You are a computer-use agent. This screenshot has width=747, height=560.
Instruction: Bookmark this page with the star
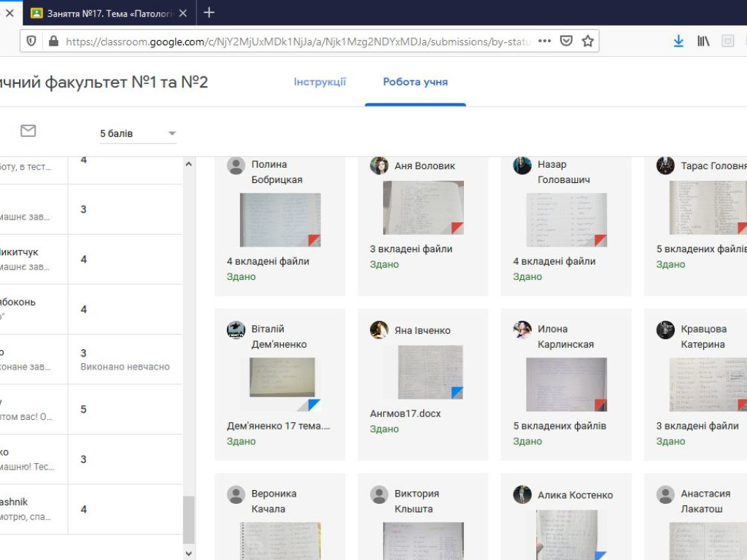[x=588, y=41]
